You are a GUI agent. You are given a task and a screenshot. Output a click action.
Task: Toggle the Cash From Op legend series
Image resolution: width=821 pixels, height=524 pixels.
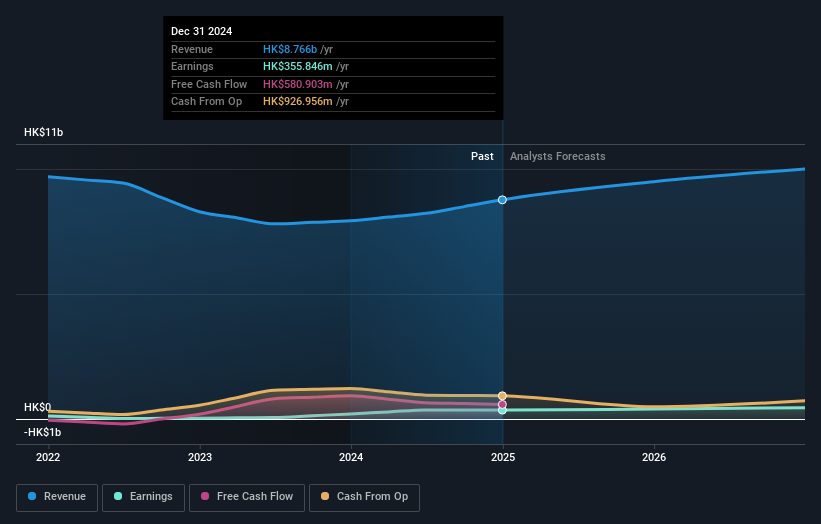click(364, 497)
